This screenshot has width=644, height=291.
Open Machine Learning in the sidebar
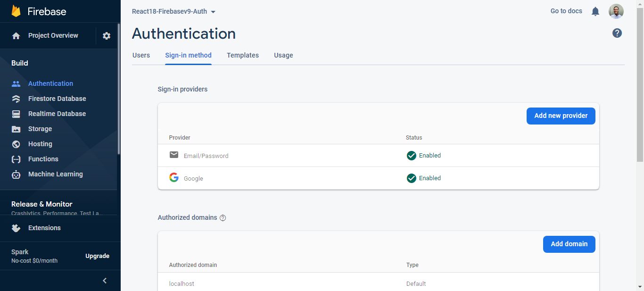click(x=56, y=174)
